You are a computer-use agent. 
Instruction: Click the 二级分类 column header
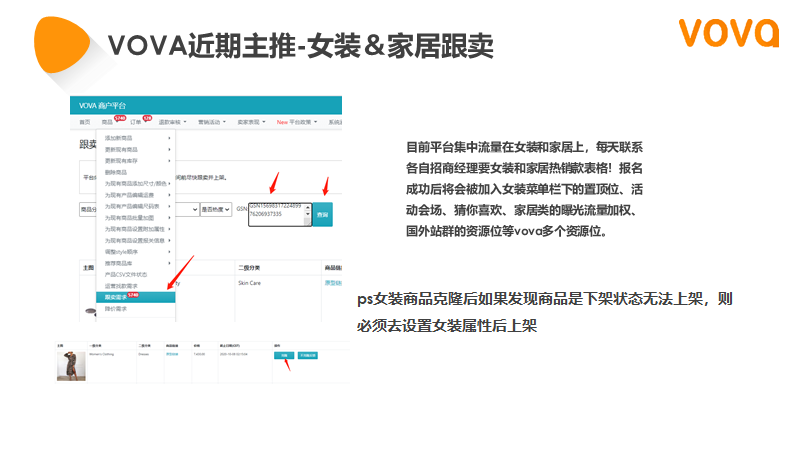tap(249, 268)
